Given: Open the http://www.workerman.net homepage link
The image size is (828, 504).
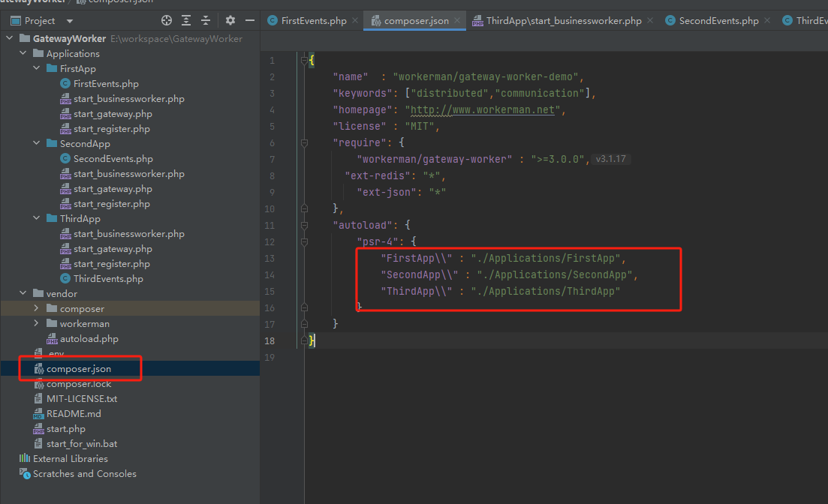Looking at the screenshot, I should [x=483, y=109].
